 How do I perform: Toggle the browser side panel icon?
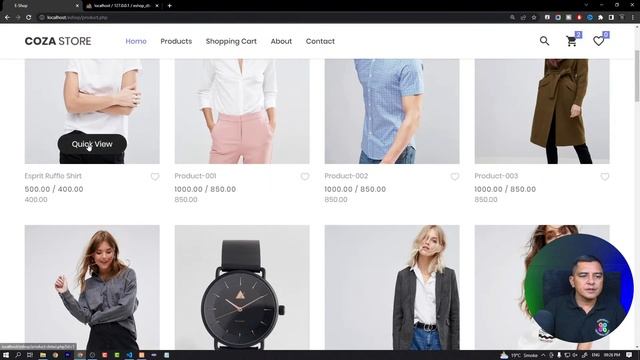pyautogui.click(x=611, y=18)
